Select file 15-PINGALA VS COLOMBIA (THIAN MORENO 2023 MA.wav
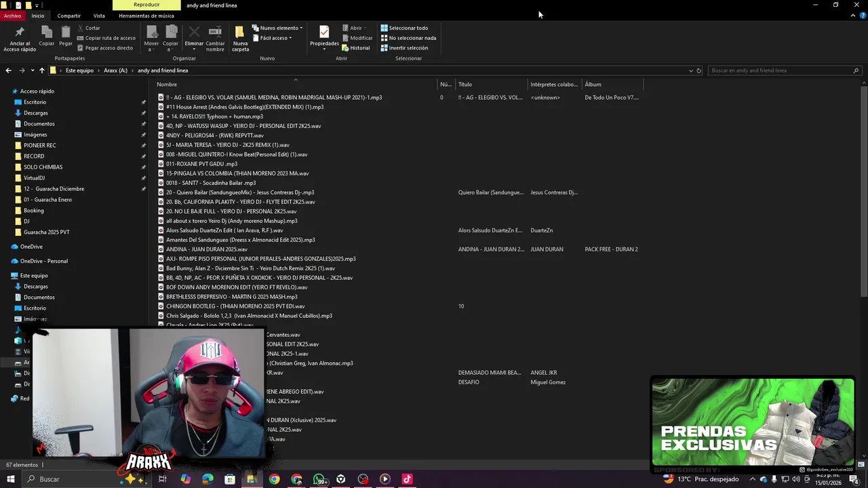The image size is (868, 488). (x=237, y=174)
